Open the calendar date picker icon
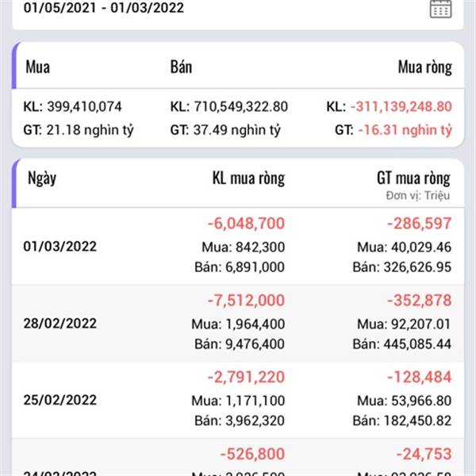476x476 pixels. pyautogui.click(x=440, y=9)
